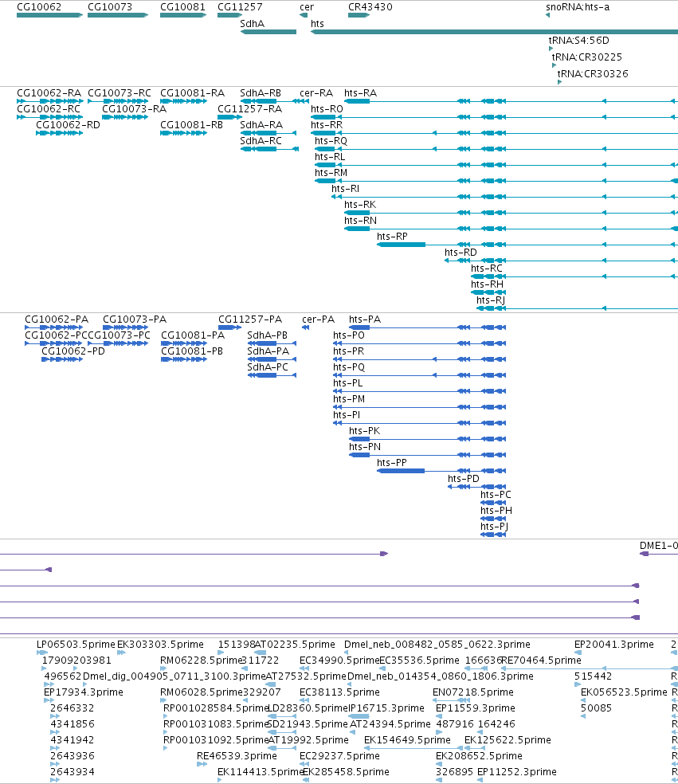Select the RE70464.5prime EST label
Image resolution: width=678 pixels, height=784 pixels.
542,661
